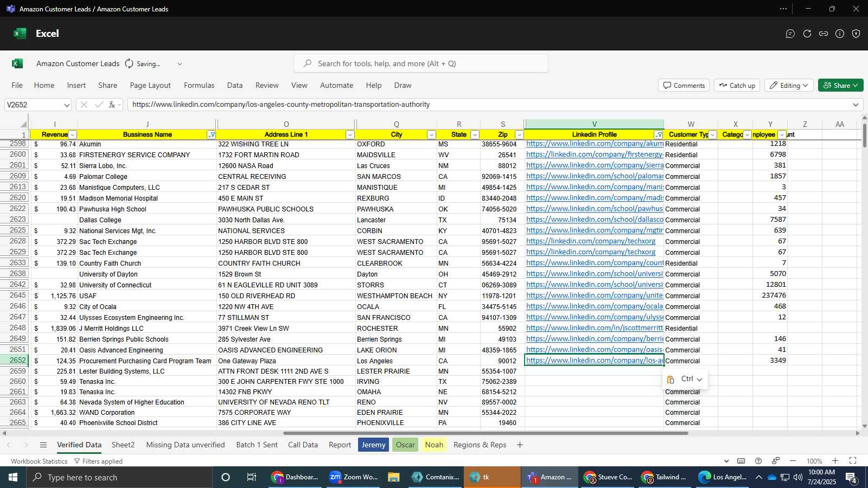Confirm formula entry checkmark icon
Viewport: 868px width, 488px height.
point(99,105)
